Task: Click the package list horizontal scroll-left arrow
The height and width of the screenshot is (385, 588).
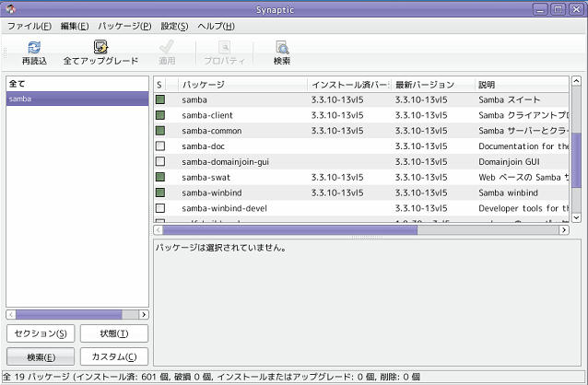Action: 159,229
